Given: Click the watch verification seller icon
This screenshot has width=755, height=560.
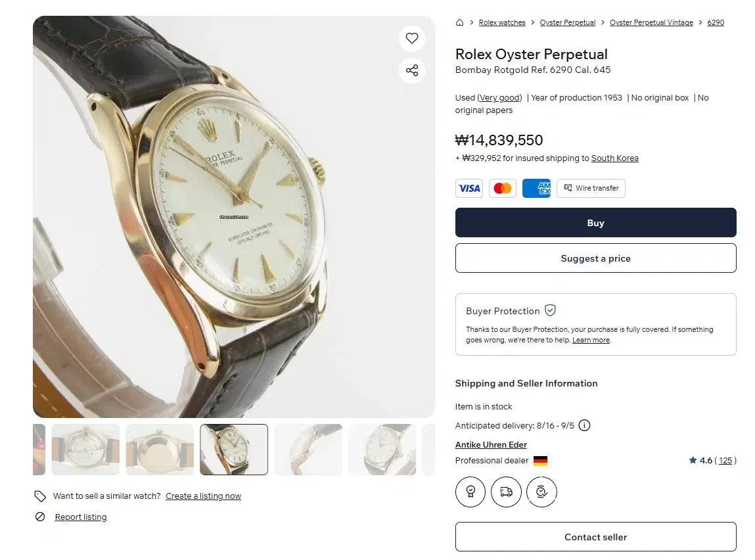Looking at the screenshot, I should click(x=541, y=492).
